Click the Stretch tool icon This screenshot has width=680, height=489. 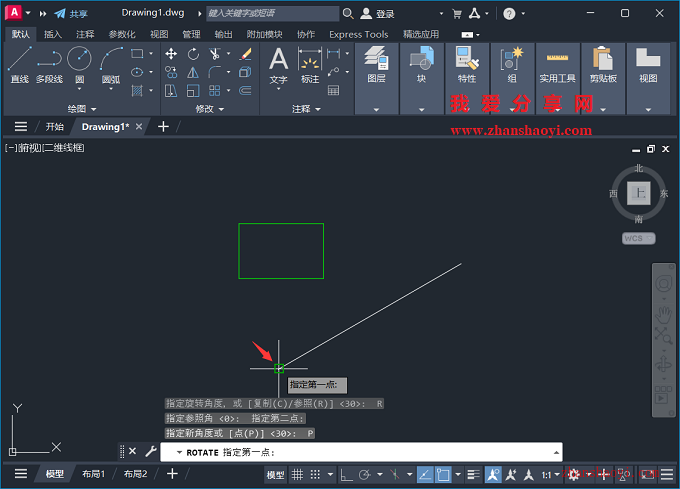[x=171, y=91]
